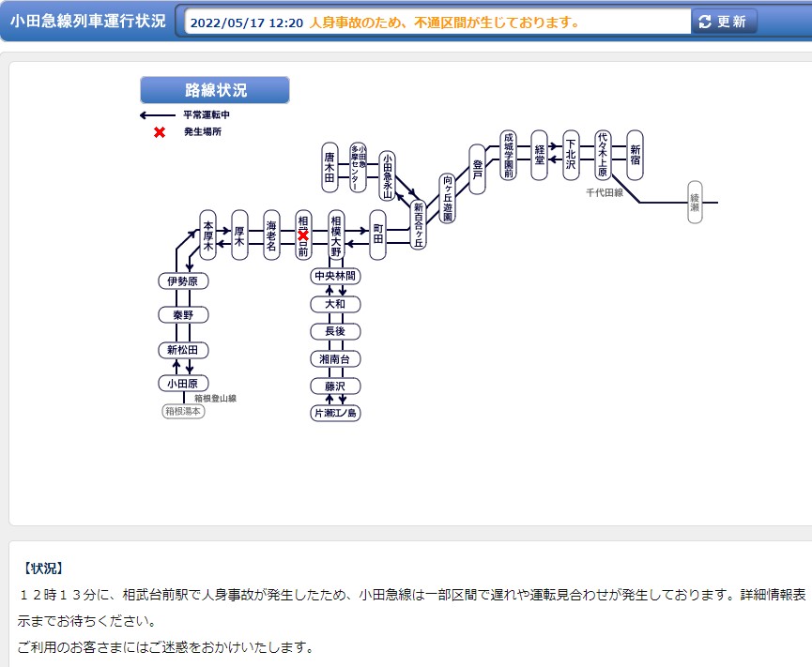Select the 新宿 station label
812x667 pixels.
pyautogui.click(x=635, y=155)
